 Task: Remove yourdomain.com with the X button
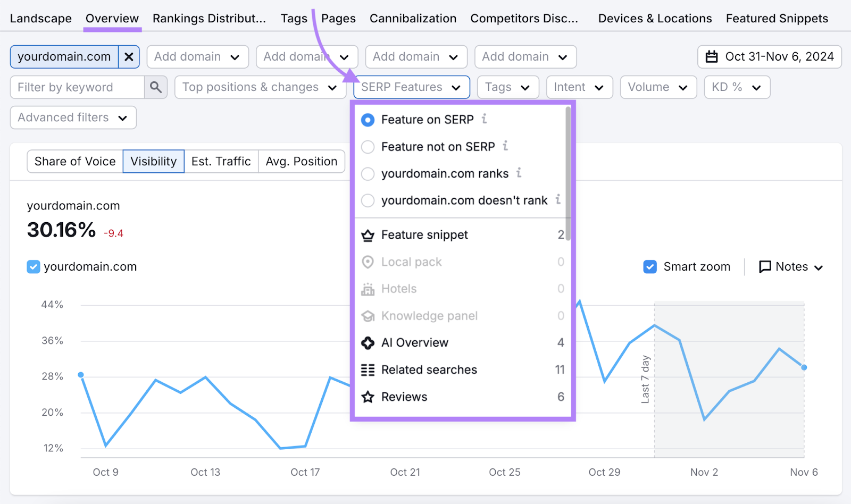click(128, 56)
